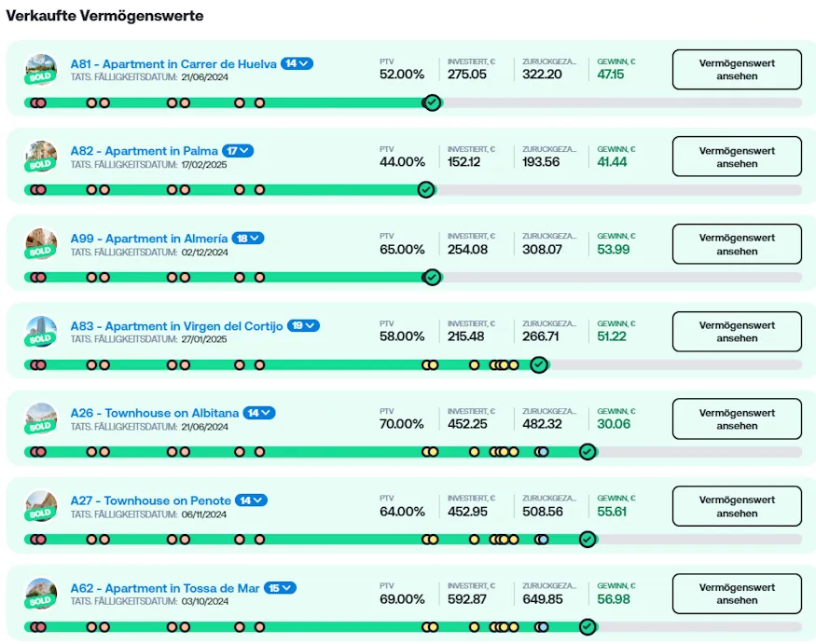
Task: Open A27 - Townhouse on Penote link
Action: tap(151, 500)
